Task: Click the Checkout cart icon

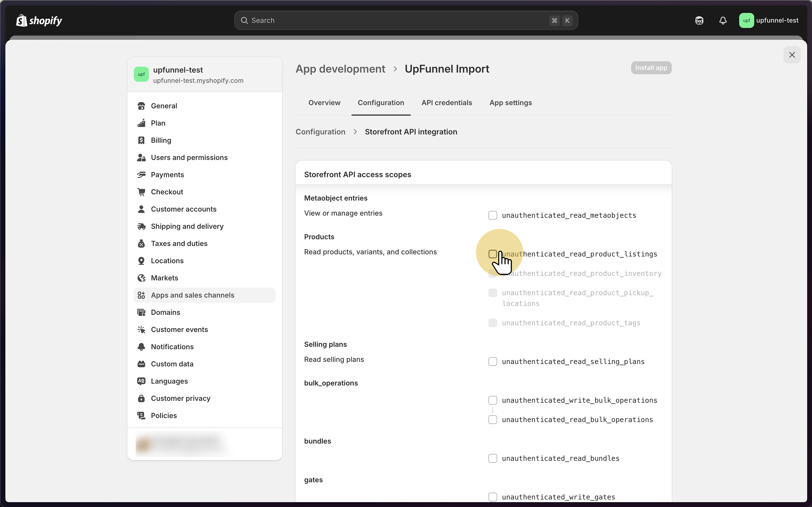Action: 141,192
